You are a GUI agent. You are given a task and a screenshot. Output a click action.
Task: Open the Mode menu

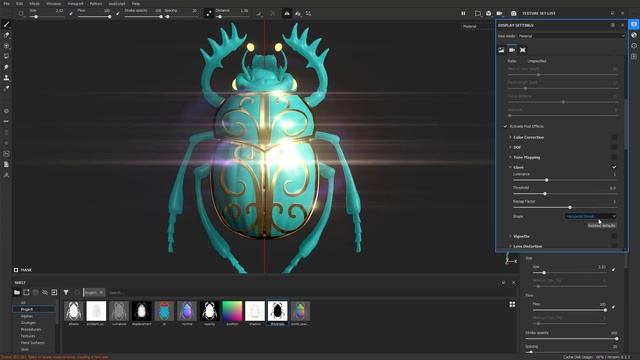tap(34, 3)
